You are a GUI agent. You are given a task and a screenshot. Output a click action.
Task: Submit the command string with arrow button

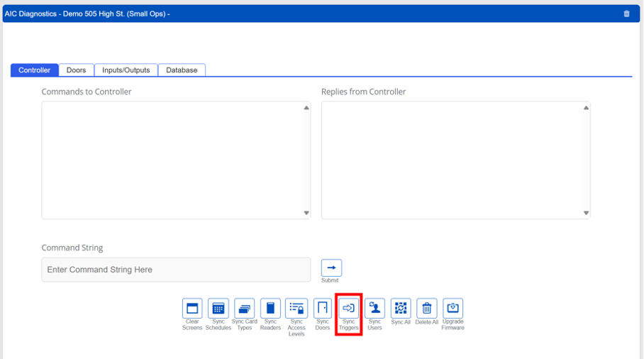click(x=331, y=267)
